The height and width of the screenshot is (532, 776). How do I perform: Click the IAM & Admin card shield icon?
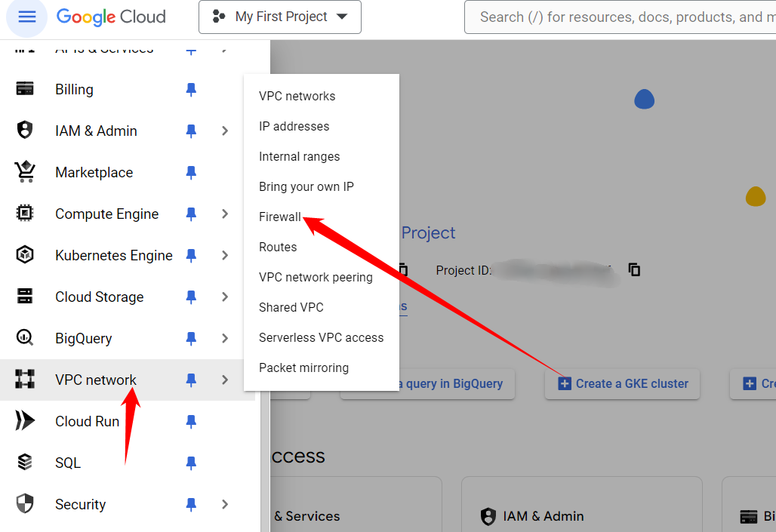pos(488,516)
